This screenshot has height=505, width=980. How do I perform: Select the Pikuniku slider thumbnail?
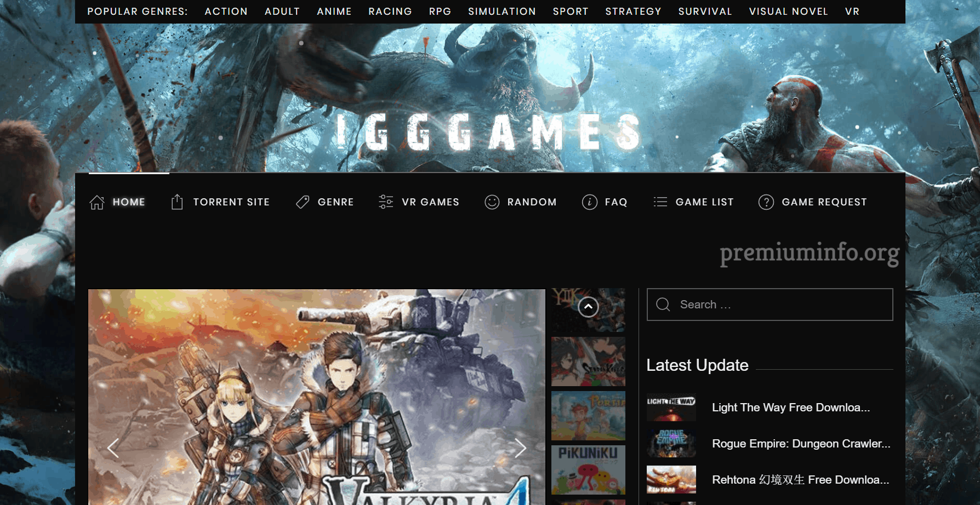(x=588, y=470)
